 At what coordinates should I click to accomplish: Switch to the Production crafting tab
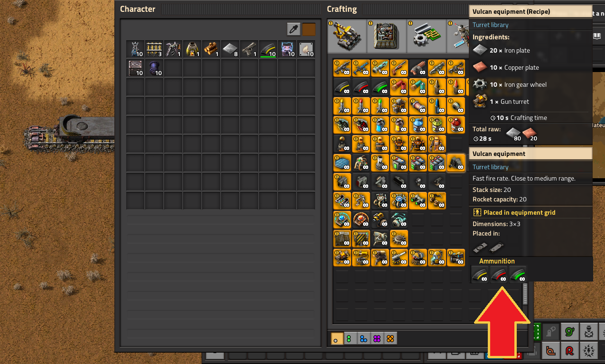coord(387,36)
